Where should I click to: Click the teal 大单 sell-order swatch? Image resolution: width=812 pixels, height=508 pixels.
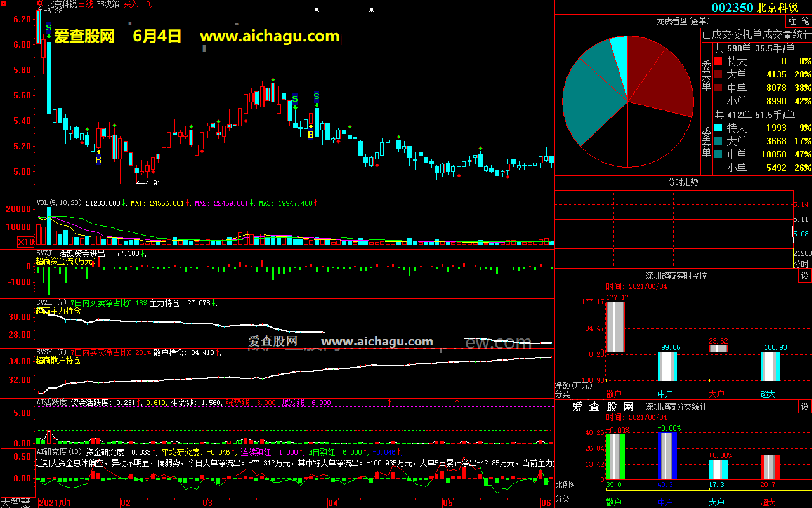tap(718, 141)
